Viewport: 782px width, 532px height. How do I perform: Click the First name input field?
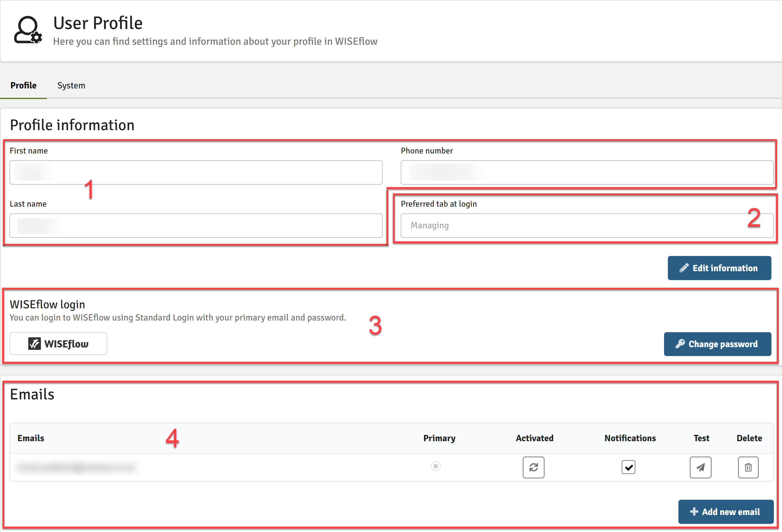196,172
